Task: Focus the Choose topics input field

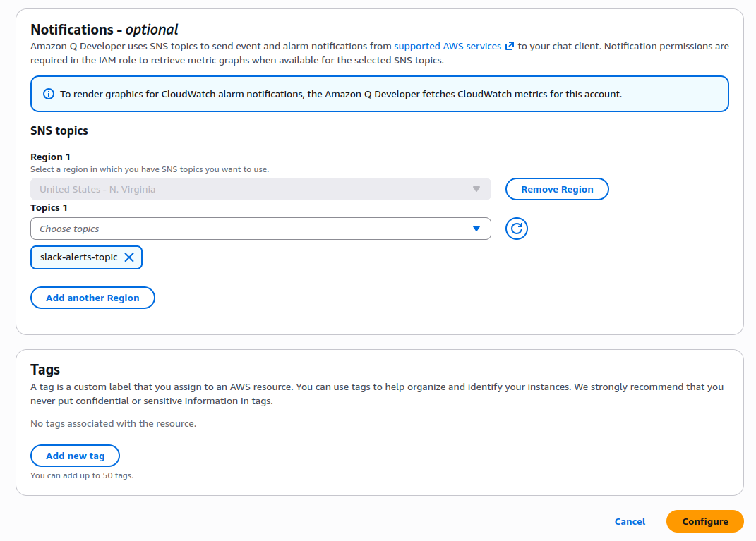Action: click(x=261, y=229)
